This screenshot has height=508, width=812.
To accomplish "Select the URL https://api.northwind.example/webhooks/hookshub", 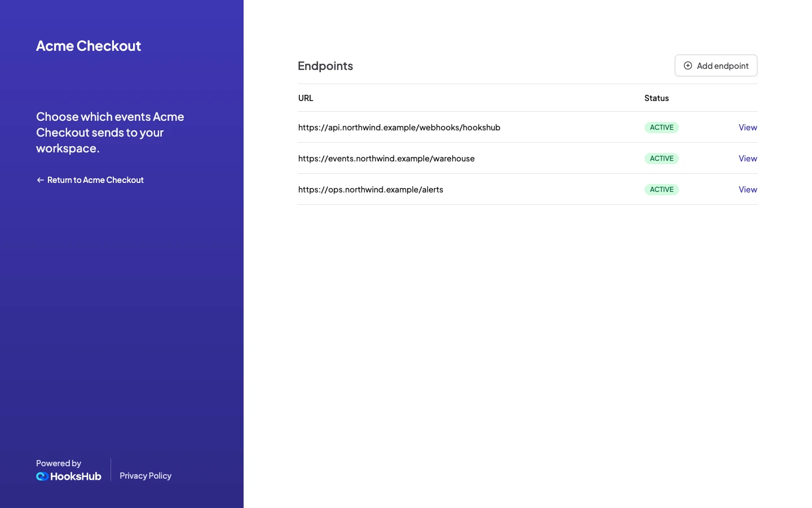I will tap(399, 128).
